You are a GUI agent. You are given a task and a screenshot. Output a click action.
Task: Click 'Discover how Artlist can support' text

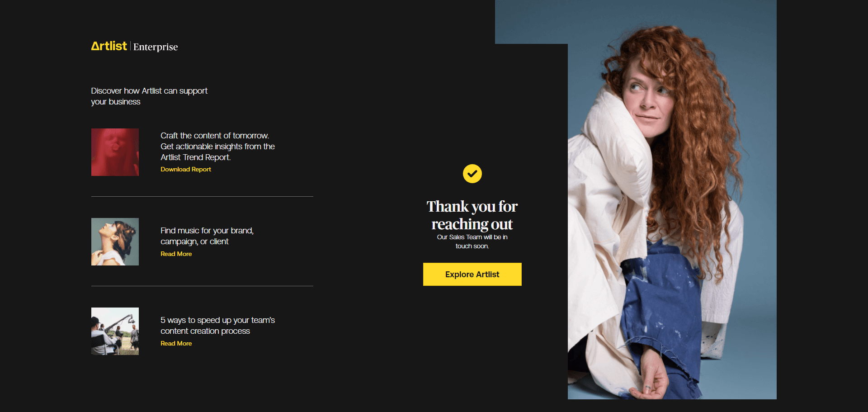click(x=149, y=91)
